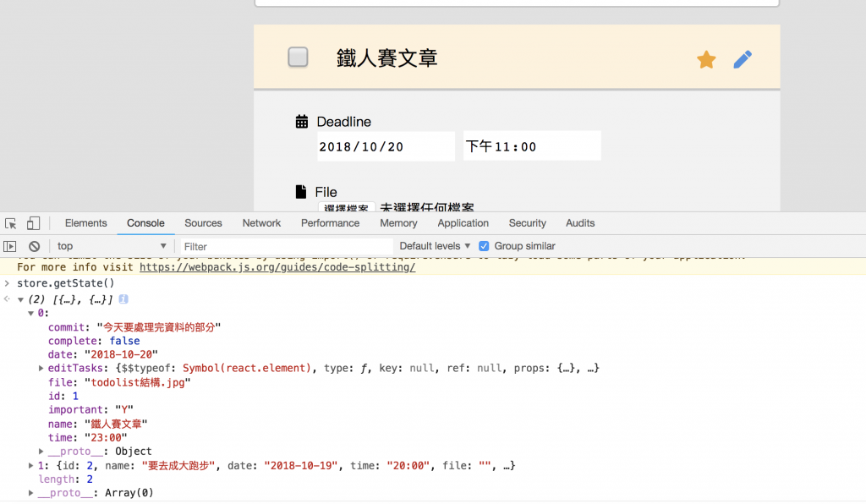
Task: Show the console sidebar icon
Action: (10, 246)
